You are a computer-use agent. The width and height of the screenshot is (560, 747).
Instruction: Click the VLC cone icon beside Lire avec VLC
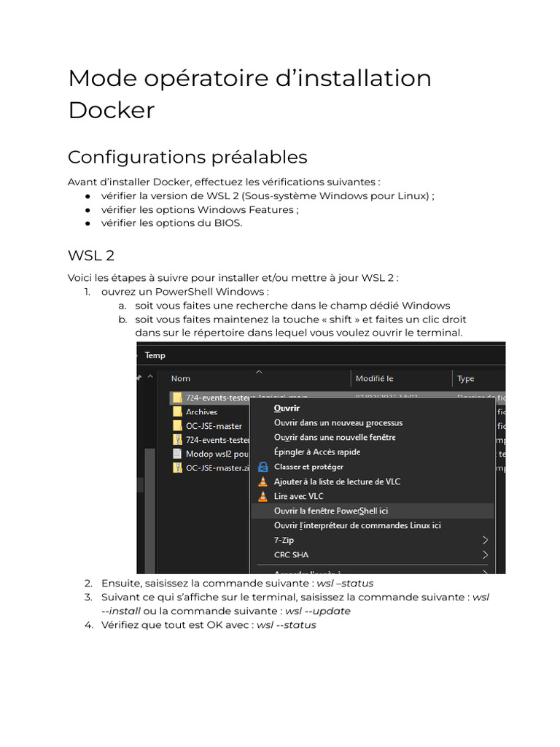(x=262, y=496)
